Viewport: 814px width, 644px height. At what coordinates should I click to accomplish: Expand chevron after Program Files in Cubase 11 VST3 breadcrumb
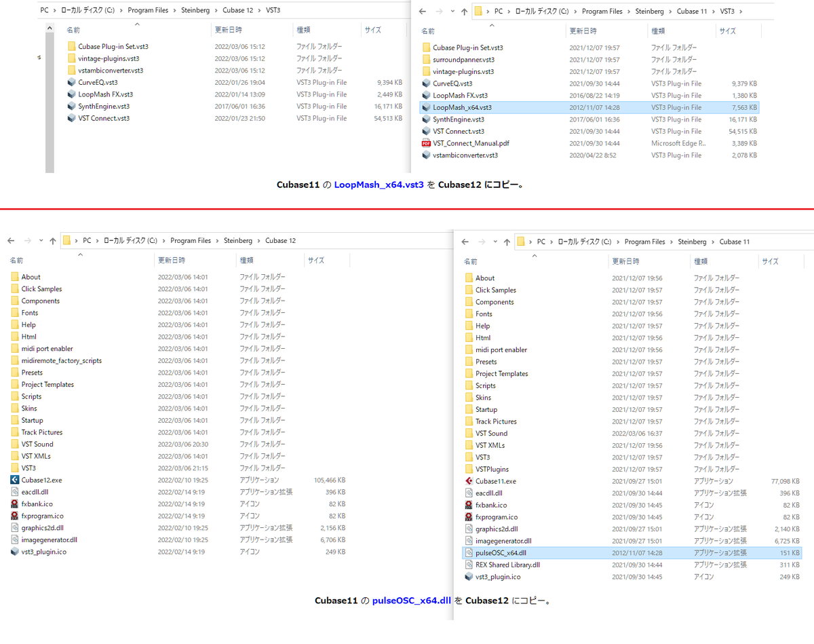click(x=629, y=12)
